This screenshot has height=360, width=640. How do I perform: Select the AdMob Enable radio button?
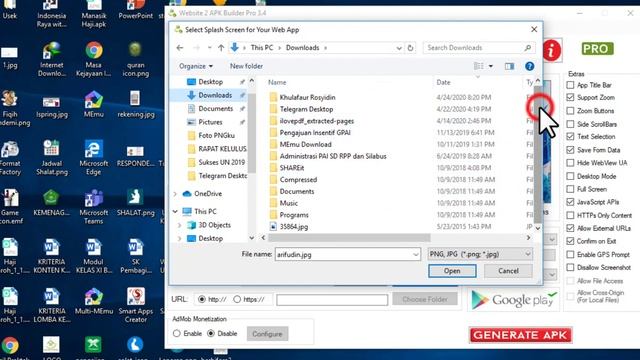pyautogui.click(x=177, y=333)
